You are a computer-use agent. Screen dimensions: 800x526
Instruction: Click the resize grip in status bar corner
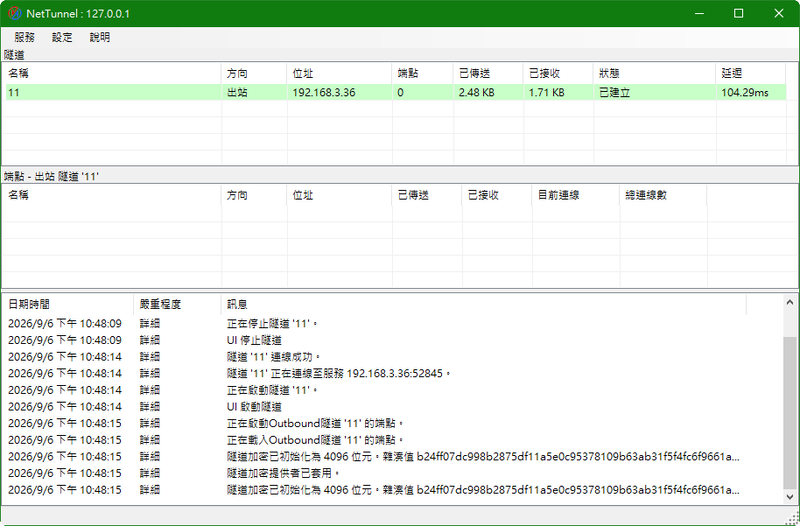[793, 518]
